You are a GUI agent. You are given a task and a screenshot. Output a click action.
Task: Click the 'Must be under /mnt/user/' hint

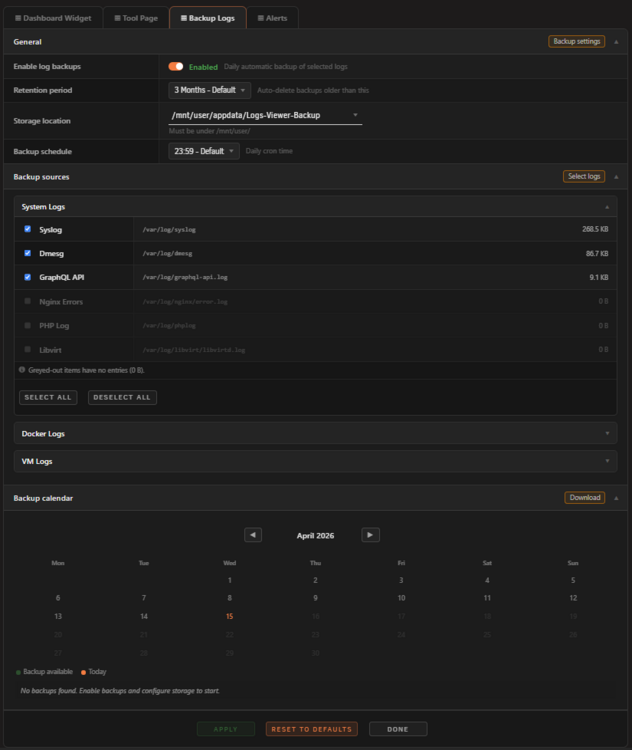pos(209,131)
